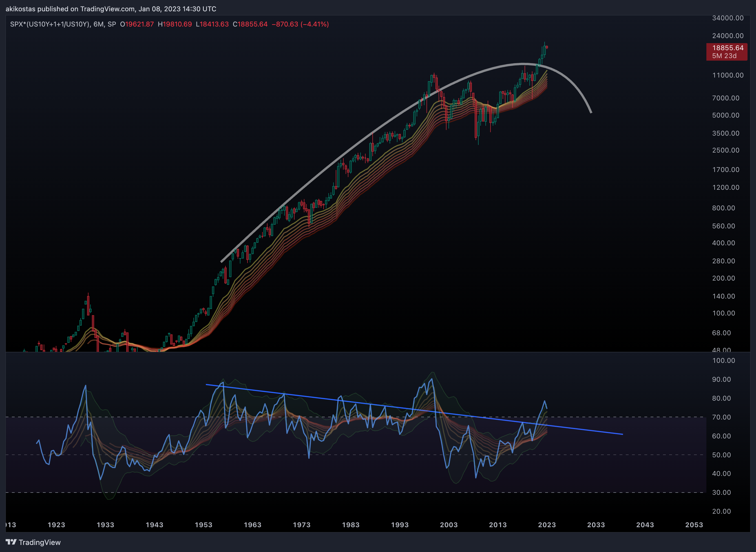756x552 pixels.
Task: Click the 7000.00 price axis label
Action: 726,98
